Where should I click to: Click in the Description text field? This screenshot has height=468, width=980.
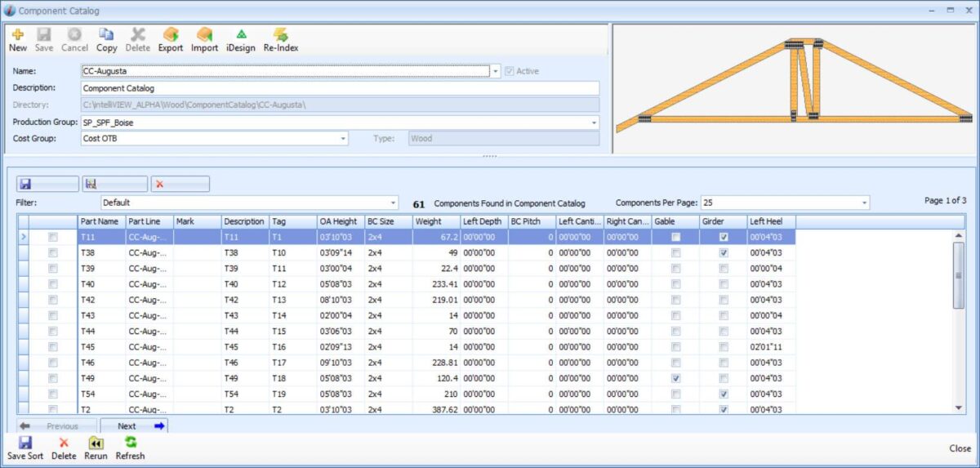(x=341, y=88)
